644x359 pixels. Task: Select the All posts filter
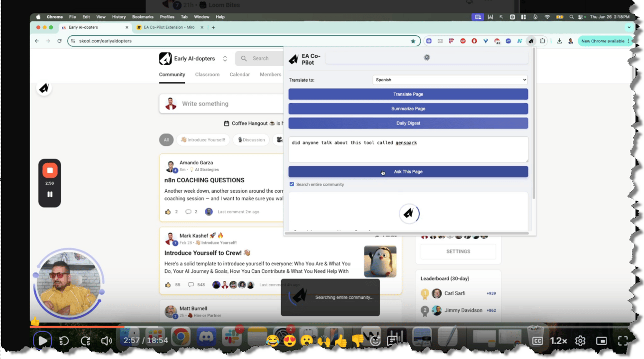coord(166,140)
